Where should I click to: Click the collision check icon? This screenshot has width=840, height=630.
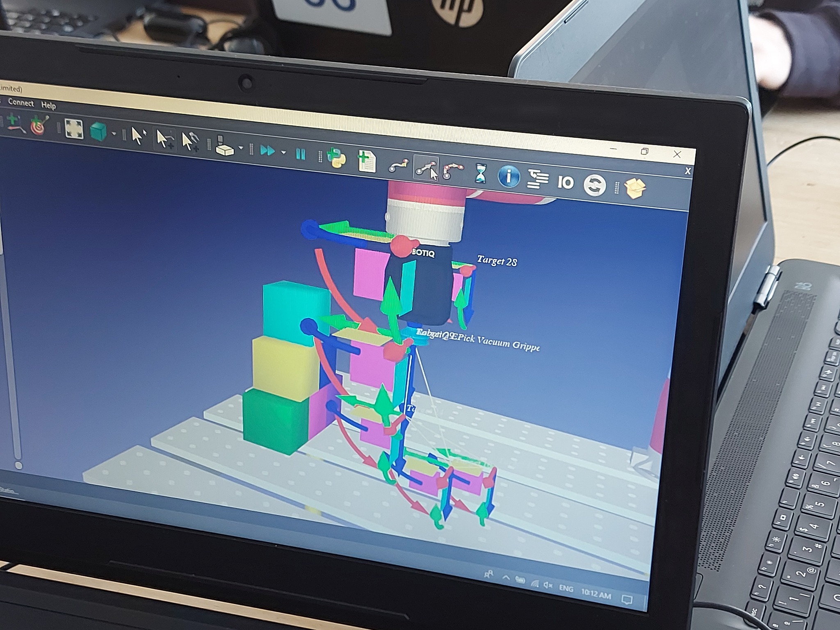point(224,146)
